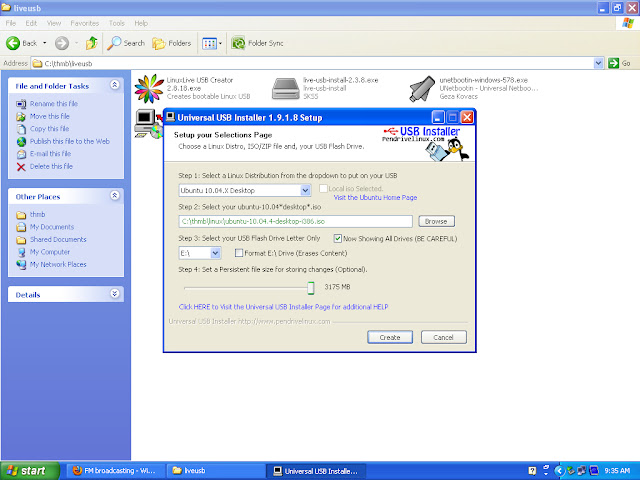Go up one folder level icon
The height and width of the screenshot is (480, 640).
(91, 43)
